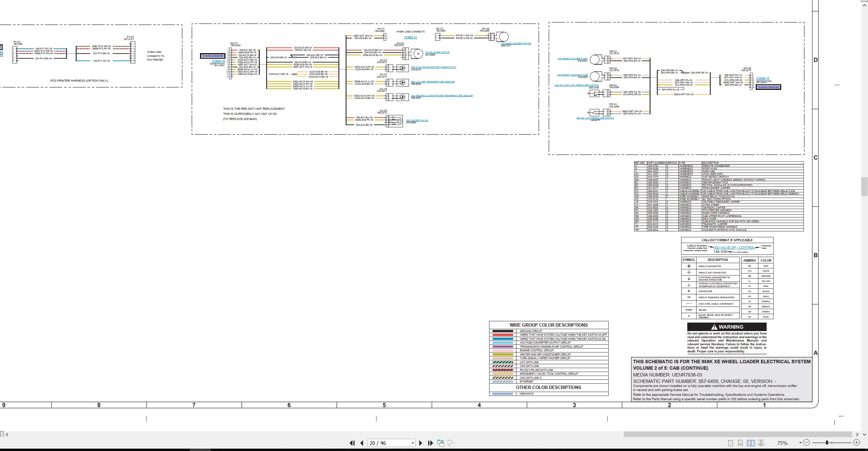This screenshot has height=451, width=868.
Task: Click the greyed-out next view icon
Action: [451, 443]
